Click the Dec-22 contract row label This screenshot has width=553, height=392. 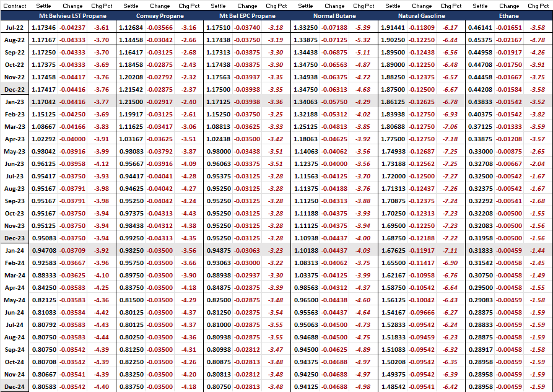pyautogui.click(x=14, y=90)
